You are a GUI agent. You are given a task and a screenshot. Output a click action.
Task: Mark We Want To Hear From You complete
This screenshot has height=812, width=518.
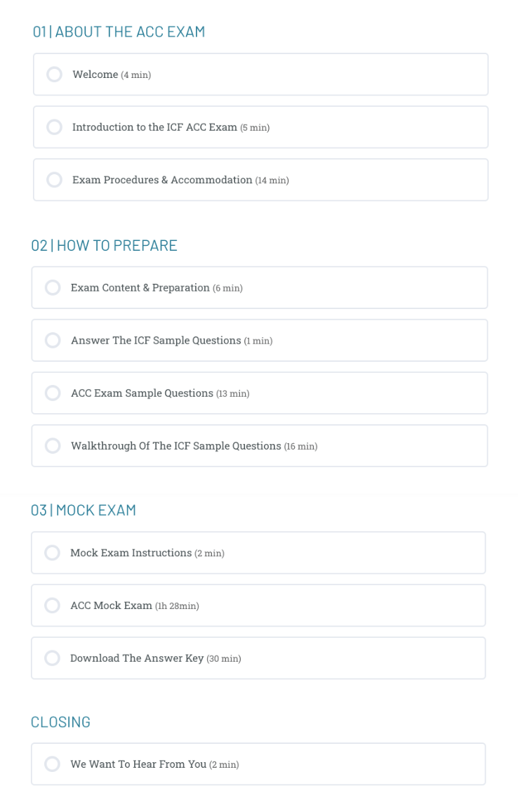(x=53, y=764)
